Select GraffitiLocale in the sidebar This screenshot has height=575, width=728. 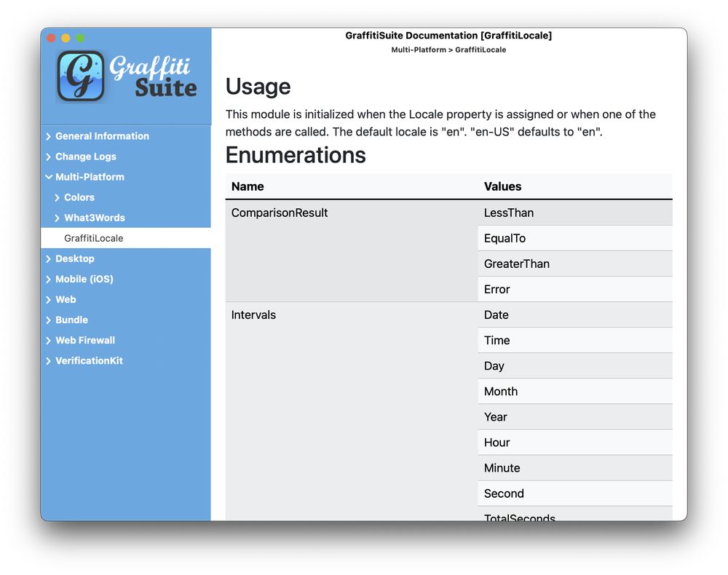(x=126, y=238)
